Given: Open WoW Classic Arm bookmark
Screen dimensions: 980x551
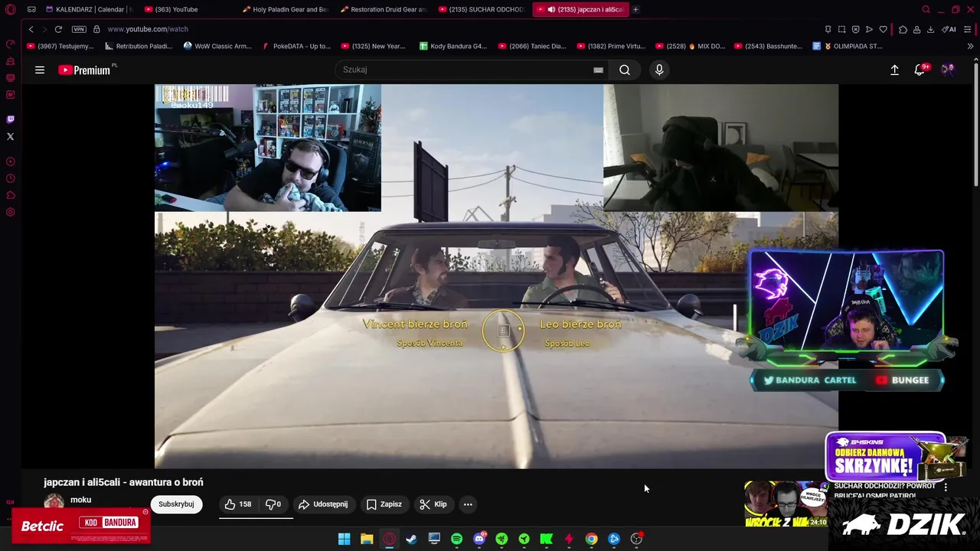Looking at the screenshot, I should (217, 46).
